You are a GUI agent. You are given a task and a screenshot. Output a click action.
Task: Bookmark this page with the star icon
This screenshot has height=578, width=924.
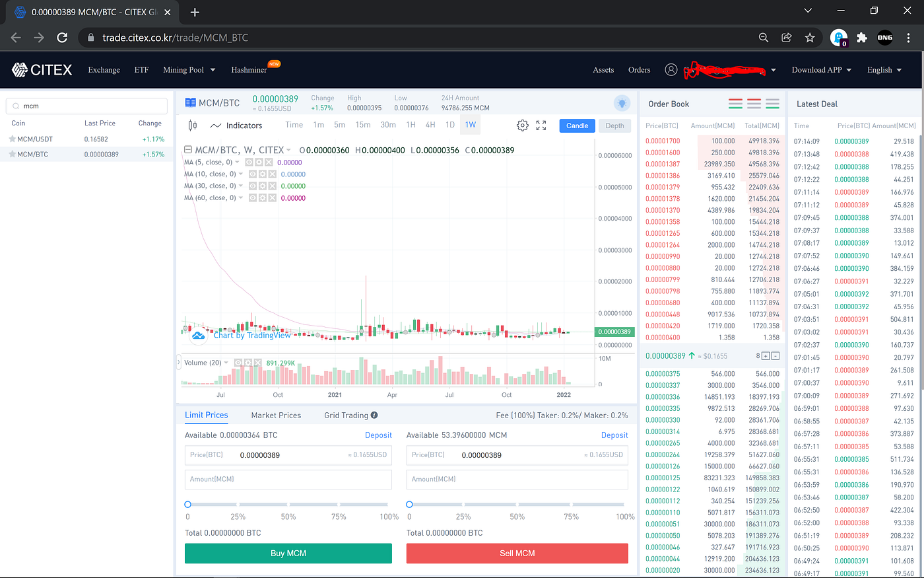pyautogui.click(x=810, y=38)
